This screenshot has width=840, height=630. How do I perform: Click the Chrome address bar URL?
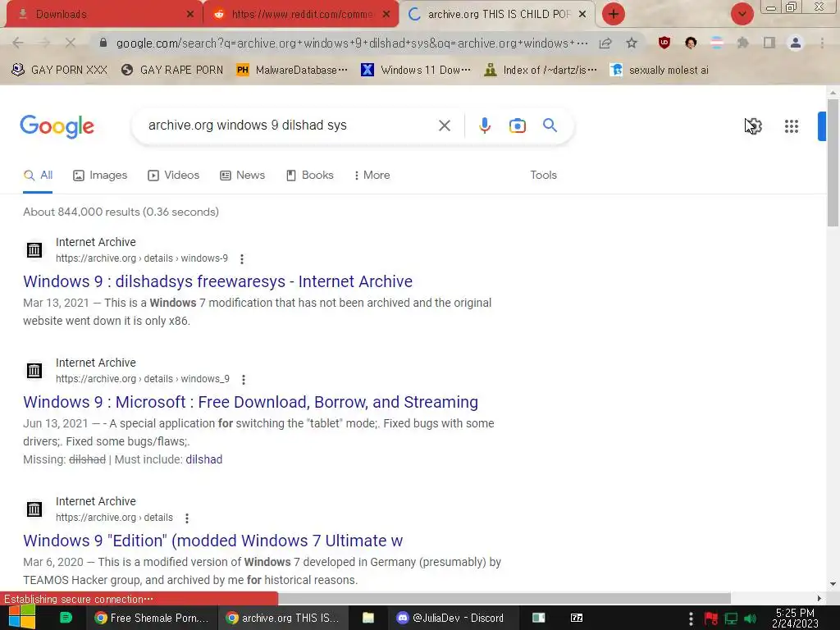[352, 43]
